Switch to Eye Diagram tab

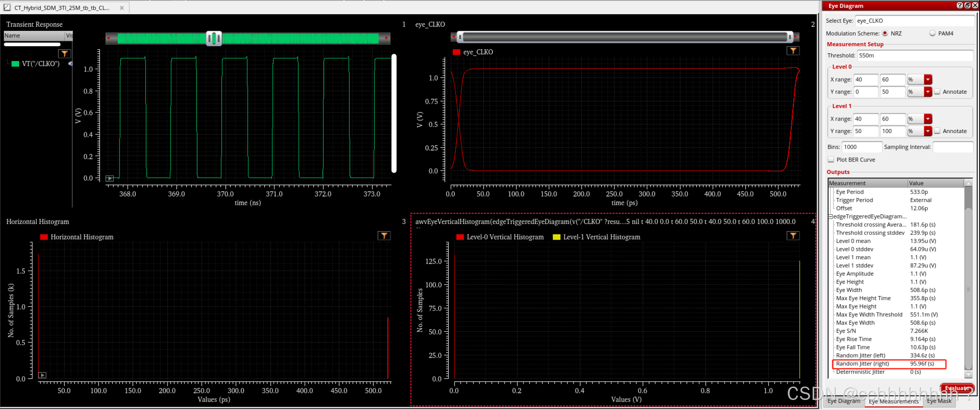(x=843, y=401)
